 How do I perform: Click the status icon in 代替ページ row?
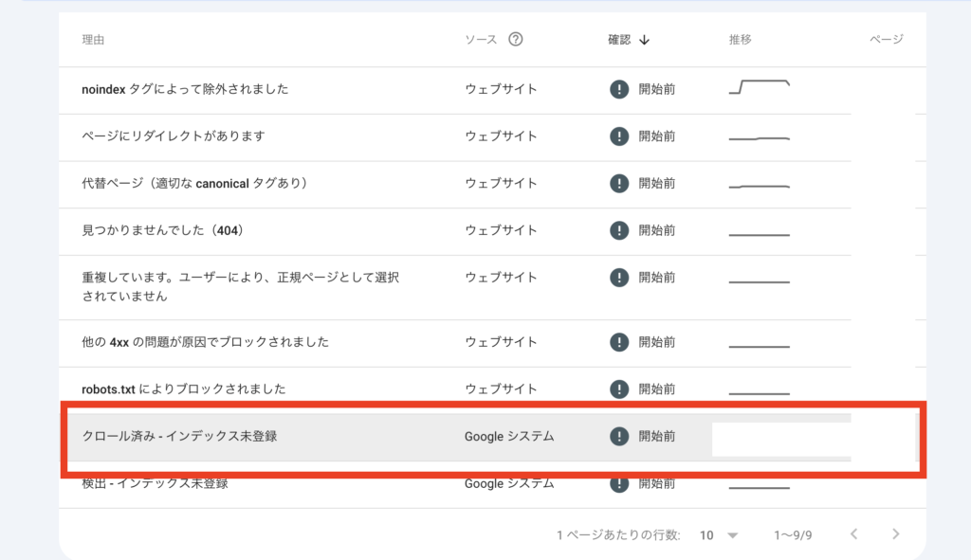[619, 183]
